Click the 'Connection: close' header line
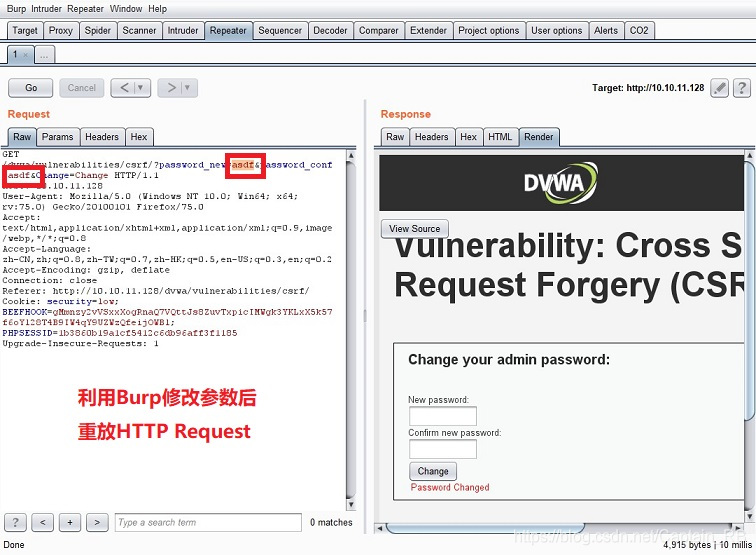756x555 pixels. click(50, 281)
